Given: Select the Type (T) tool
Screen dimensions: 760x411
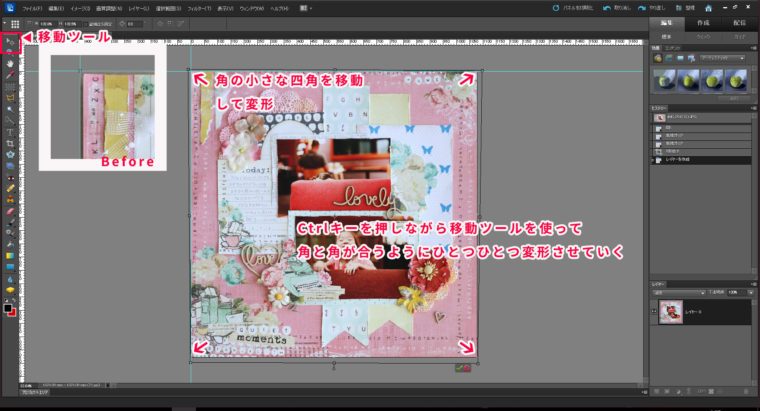Looking at the screenshot, I should pos(9,131).
